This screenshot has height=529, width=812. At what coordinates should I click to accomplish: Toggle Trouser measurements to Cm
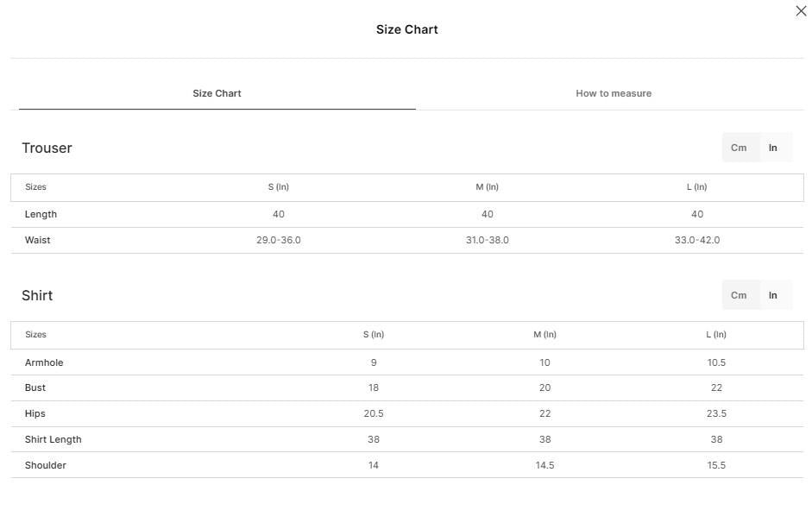739,148
